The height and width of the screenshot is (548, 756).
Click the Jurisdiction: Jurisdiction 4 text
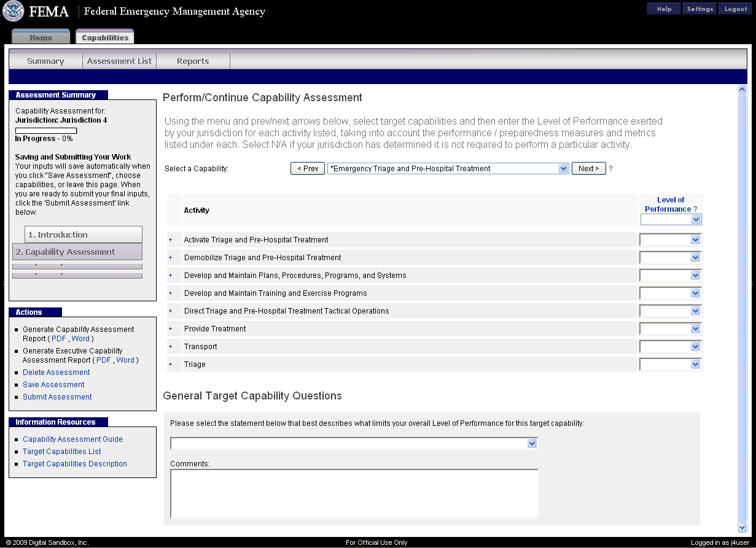(61, 120)
